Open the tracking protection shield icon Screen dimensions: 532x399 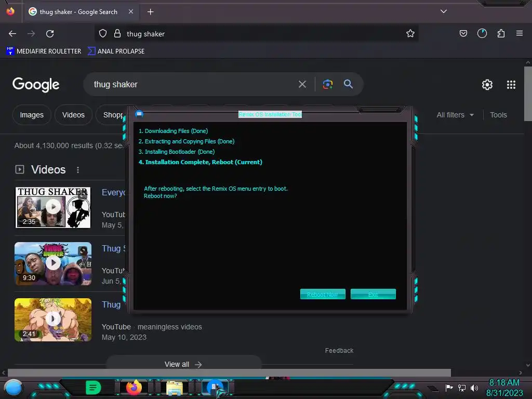pyautogui.click(x=103, y=34)
